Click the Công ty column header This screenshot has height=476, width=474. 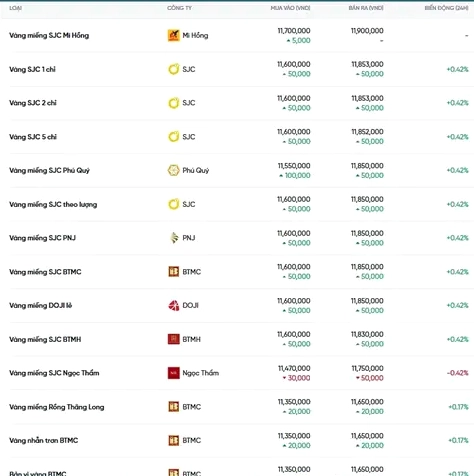[x=179, y=8]
